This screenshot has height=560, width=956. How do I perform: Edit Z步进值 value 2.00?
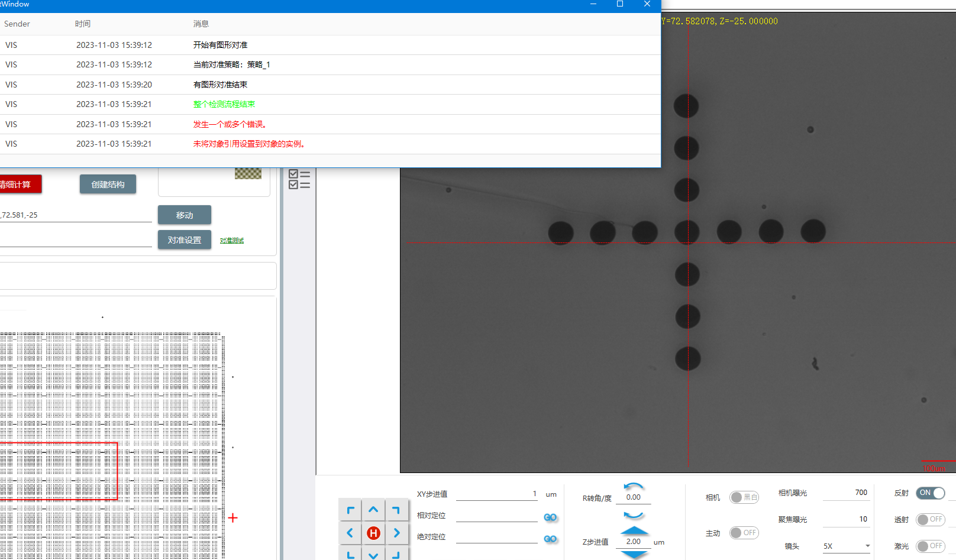[x=634, y=542]
